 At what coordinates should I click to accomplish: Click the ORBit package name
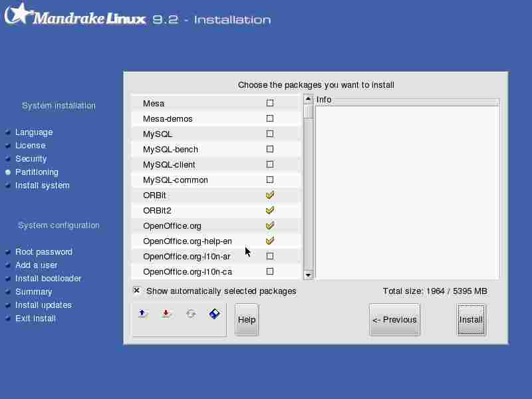[x=154, y=196]
